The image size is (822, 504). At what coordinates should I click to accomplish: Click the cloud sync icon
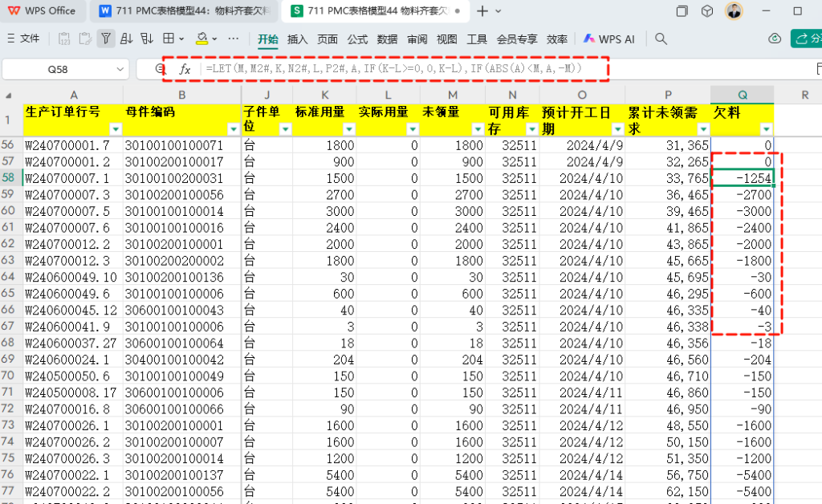coord(775,39)
